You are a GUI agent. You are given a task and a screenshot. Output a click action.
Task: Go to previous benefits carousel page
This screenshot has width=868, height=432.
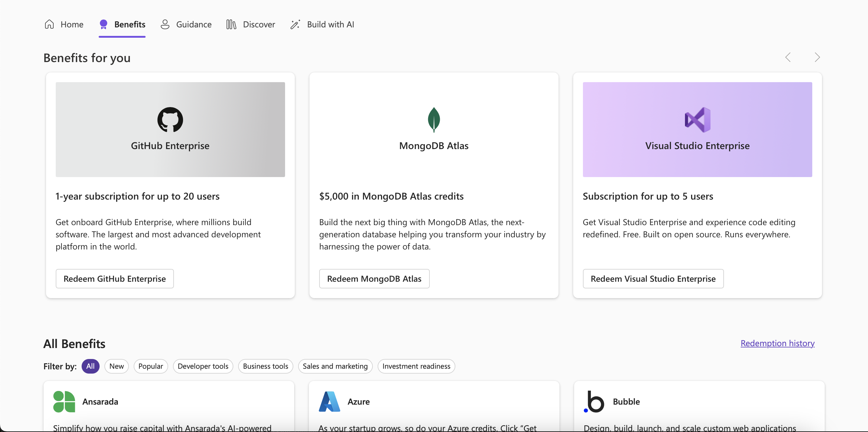[x=788, y=57]
